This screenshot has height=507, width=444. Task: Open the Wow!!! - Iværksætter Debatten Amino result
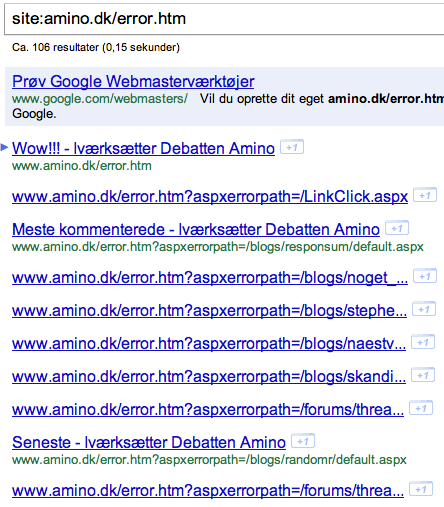coord(143,148)
